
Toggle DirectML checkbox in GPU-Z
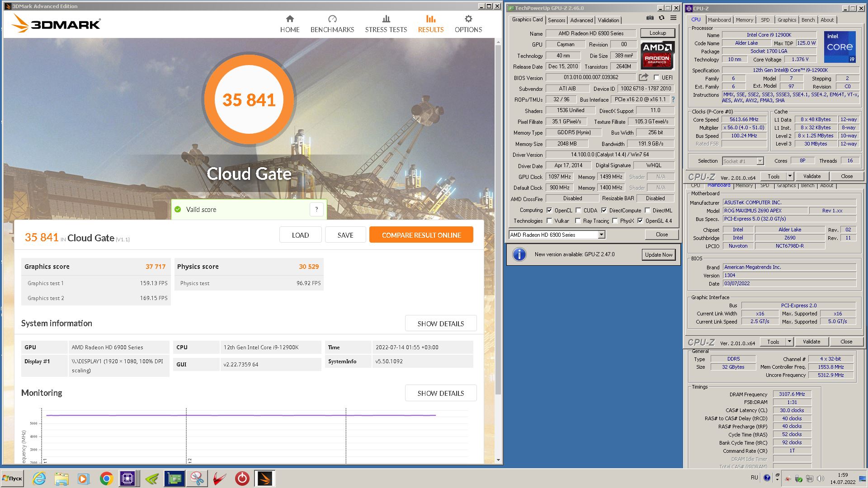click(647, 210)
